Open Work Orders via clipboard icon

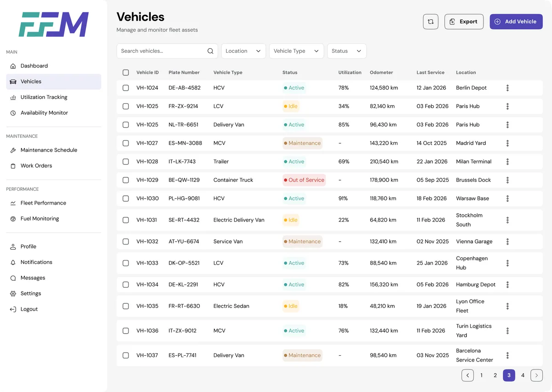[13, 165]
